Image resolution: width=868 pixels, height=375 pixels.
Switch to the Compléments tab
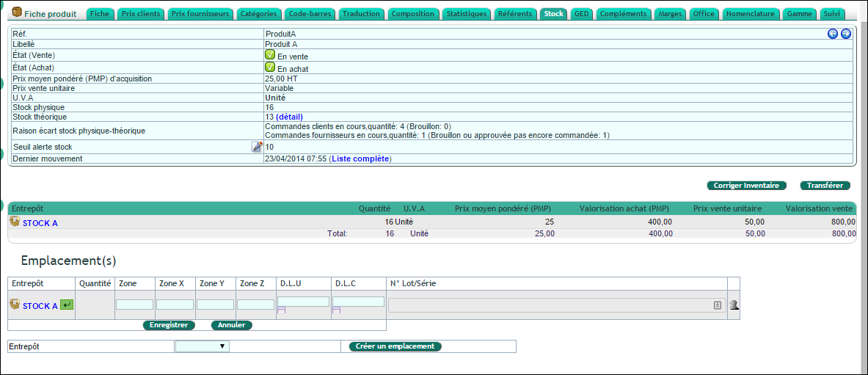624,13
